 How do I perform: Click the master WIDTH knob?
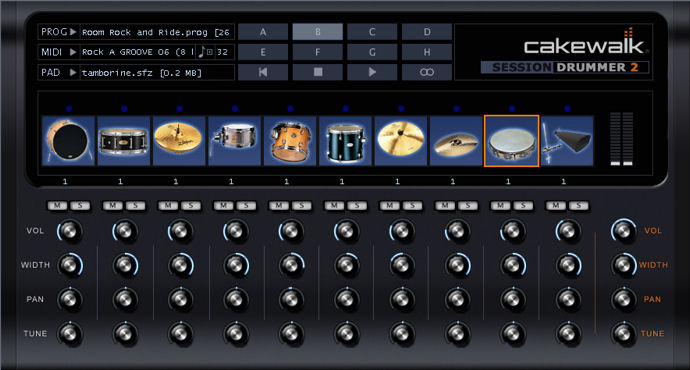click(x=624, y=265)
